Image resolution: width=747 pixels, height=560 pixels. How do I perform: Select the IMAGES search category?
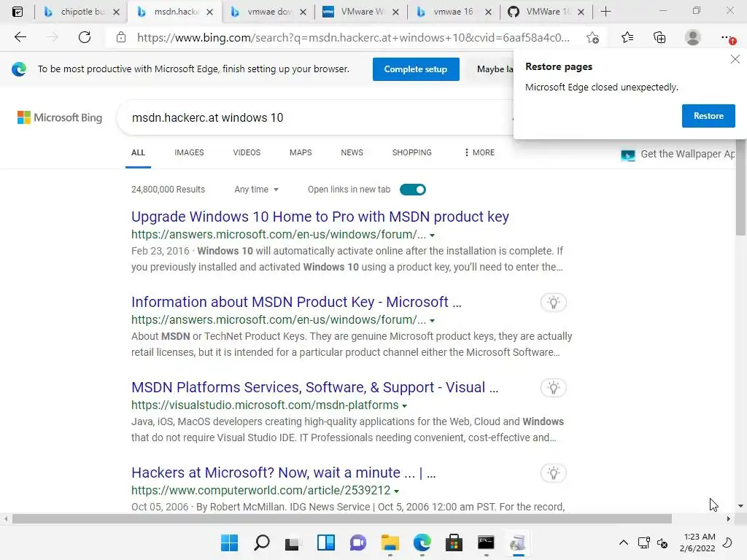pos(189,152)
